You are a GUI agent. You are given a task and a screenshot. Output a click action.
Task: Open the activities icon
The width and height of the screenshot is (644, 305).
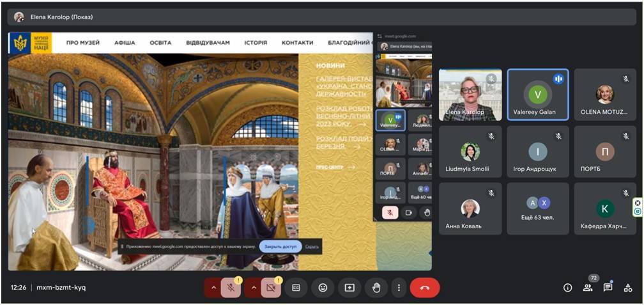627,288
